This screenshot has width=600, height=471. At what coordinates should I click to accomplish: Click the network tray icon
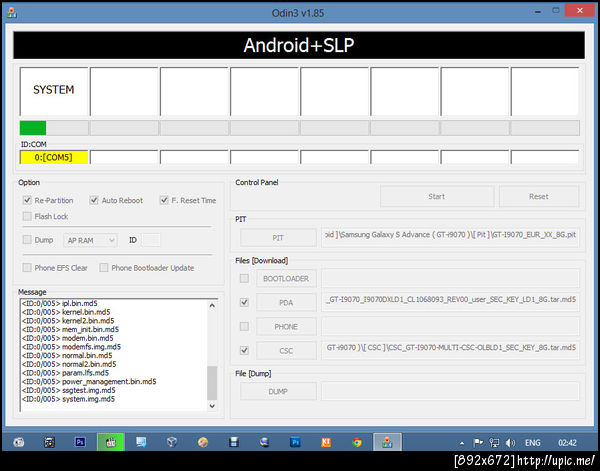pos(494,443)
